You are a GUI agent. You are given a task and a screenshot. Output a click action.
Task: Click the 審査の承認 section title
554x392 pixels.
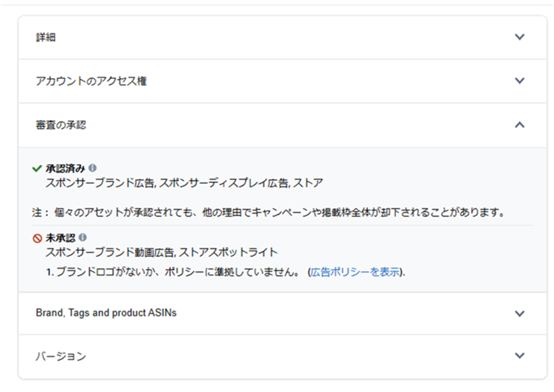(61, 124)
